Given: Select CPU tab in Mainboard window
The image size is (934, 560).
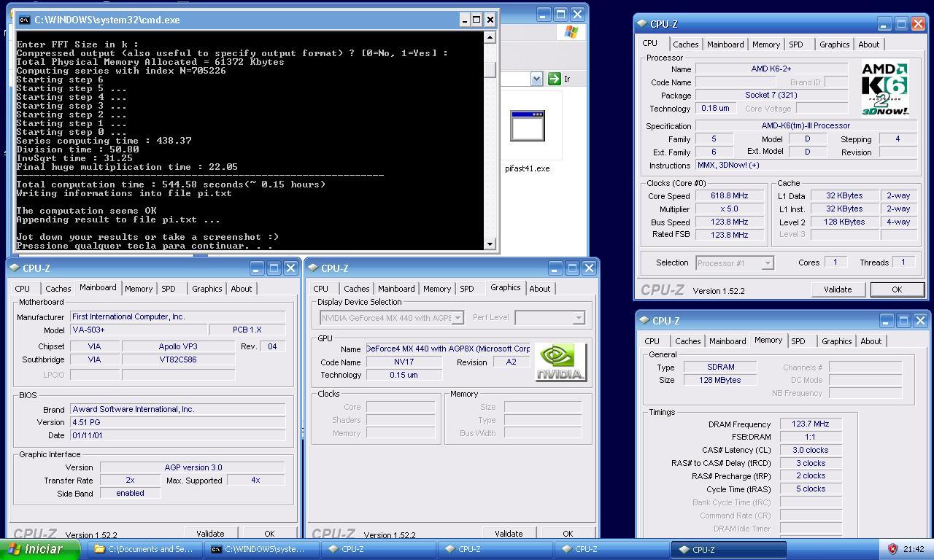Looking at the screenshot, I should coord(23,289).
